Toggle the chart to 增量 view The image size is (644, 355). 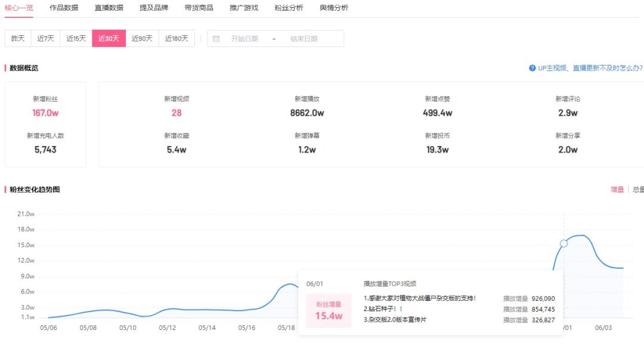coord(617,190)
